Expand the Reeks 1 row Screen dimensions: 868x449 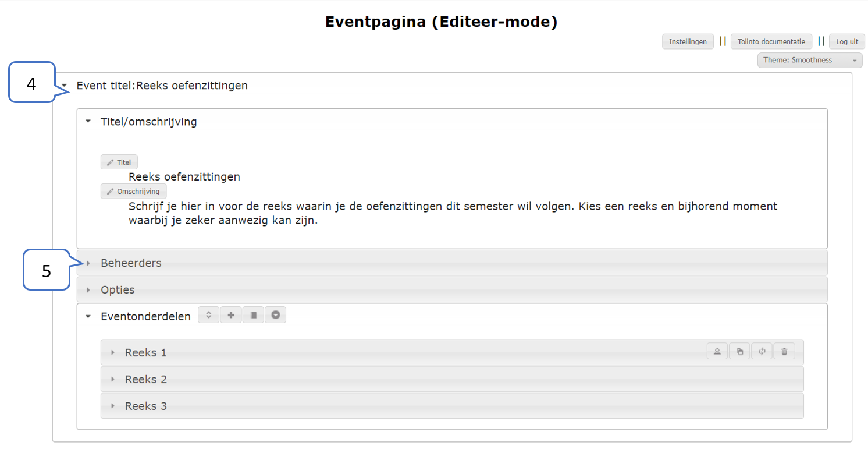tap(452, 352)
